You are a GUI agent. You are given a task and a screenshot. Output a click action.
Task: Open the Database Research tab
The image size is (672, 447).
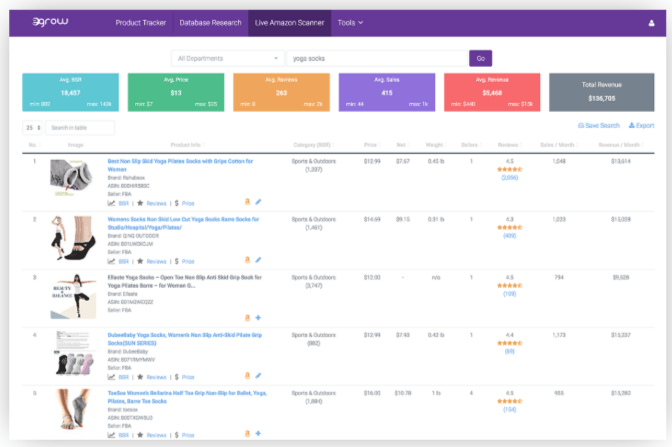click(210, 23)
